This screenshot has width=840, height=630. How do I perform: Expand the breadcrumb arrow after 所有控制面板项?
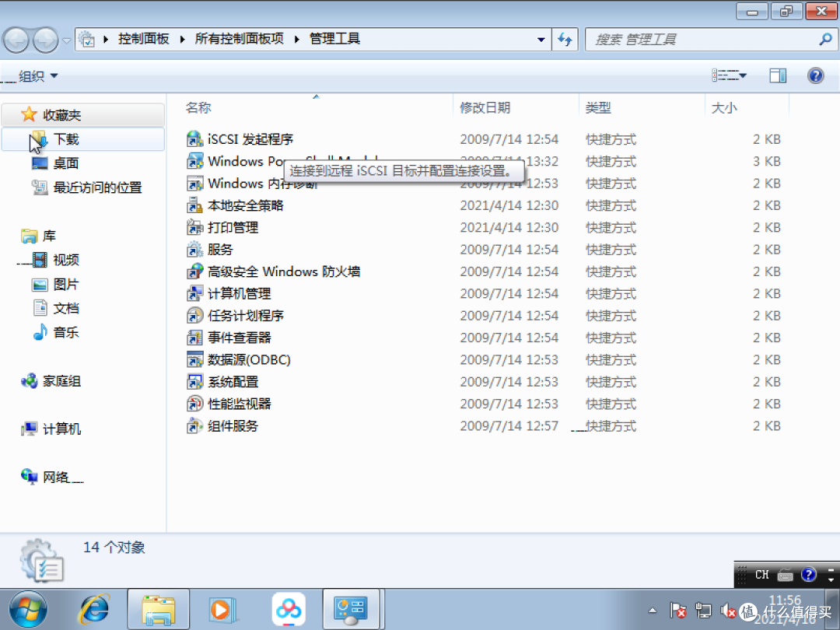pos(297,39)
